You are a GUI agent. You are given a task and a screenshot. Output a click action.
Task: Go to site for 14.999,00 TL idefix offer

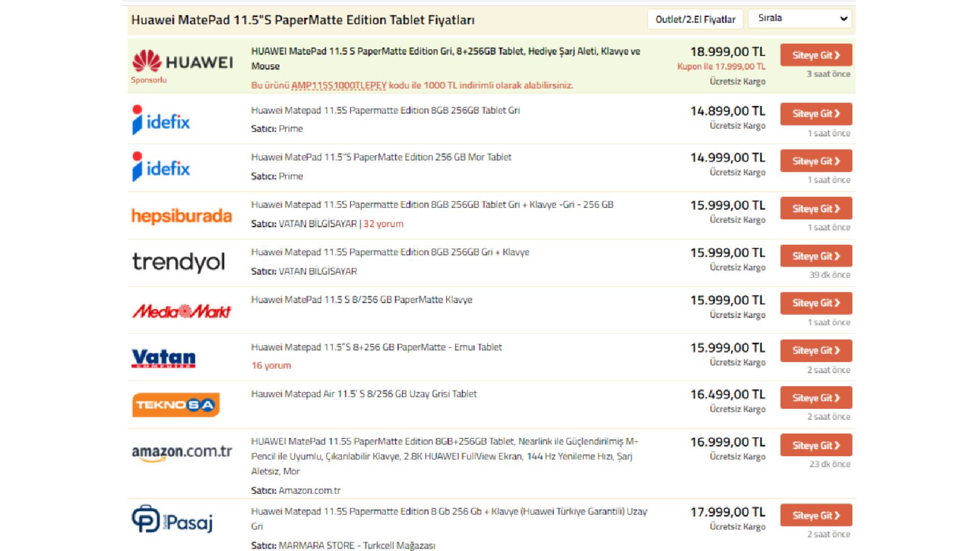[816, 161]
